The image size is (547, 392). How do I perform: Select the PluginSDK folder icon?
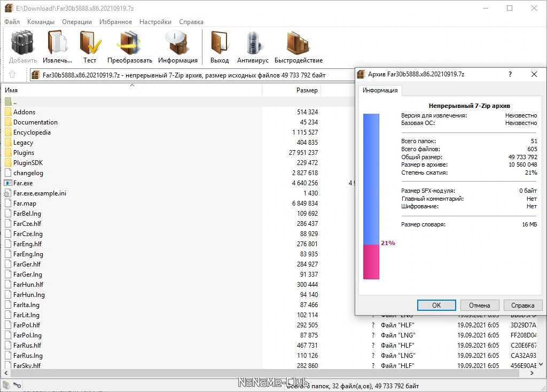pos(9,162)
